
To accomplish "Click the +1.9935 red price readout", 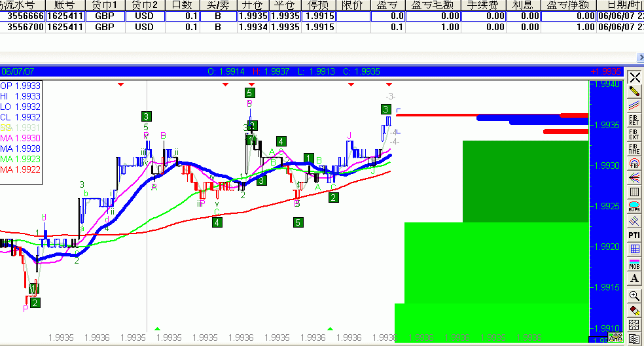I will (x=605, y=71).
